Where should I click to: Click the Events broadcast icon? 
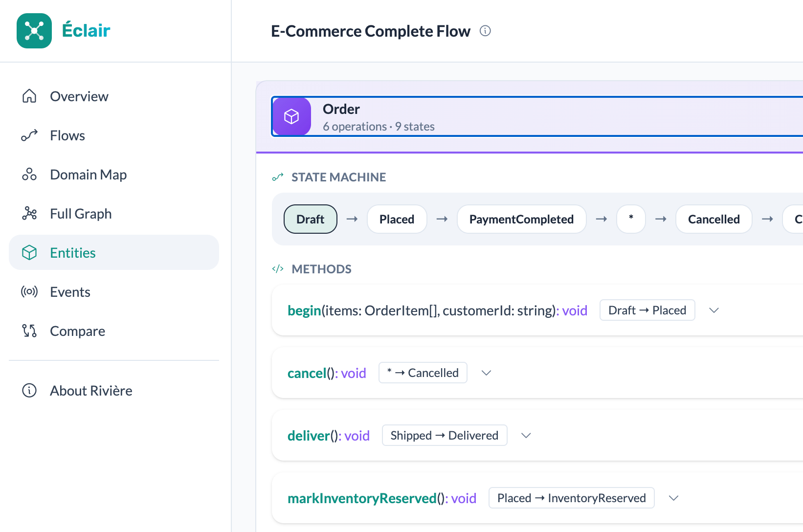click(x=29, y=292)
